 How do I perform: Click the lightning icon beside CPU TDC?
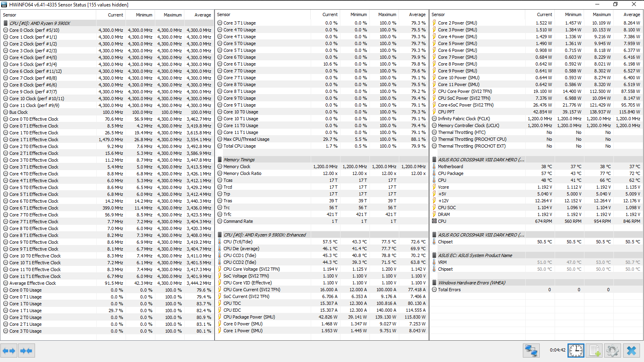pos(220,303)
